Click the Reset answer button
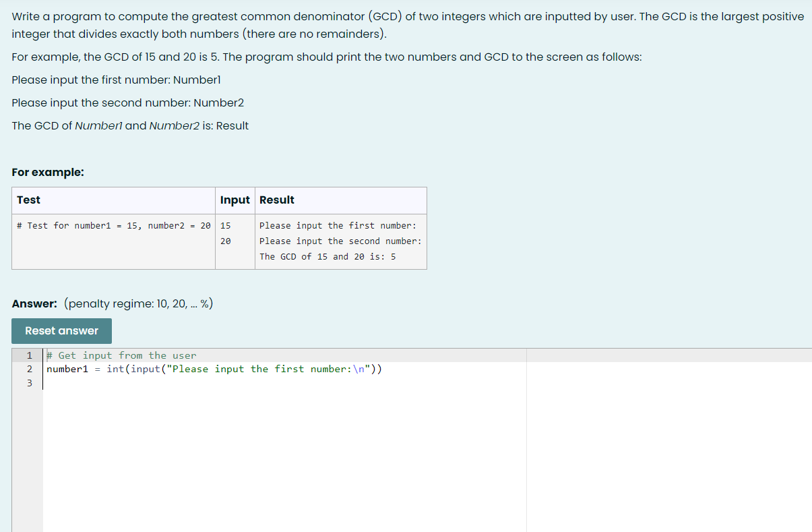The image size is (812, 532). (x=61, y=330)
